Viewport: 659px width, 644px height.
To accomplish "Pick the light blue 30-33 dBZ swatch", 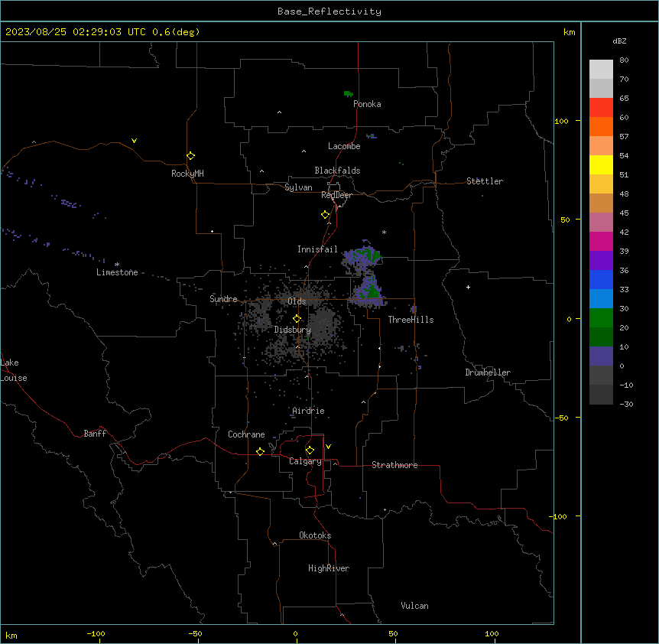I will coord(601,299).
